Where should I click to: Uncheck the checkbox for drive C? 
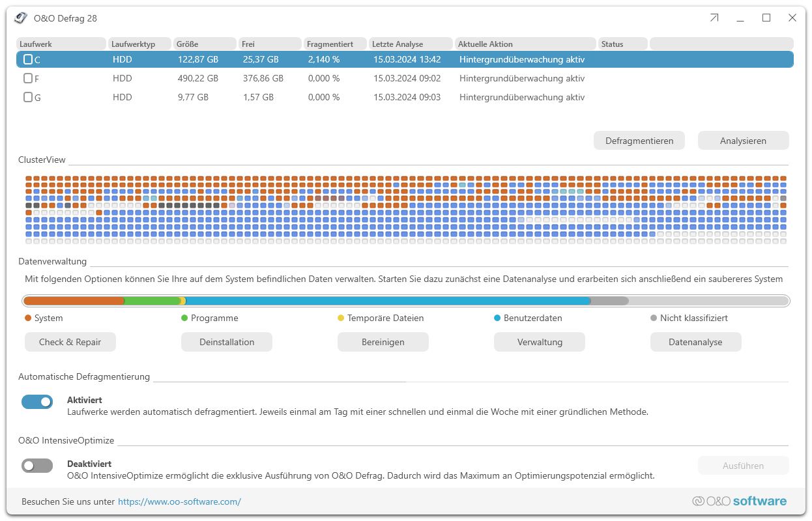28,59
